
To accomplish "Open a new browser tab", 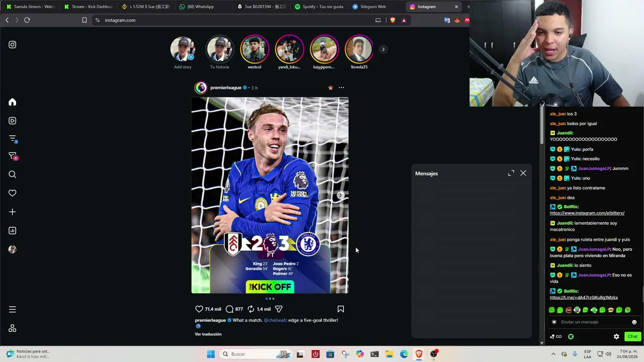I will (468, 7).
